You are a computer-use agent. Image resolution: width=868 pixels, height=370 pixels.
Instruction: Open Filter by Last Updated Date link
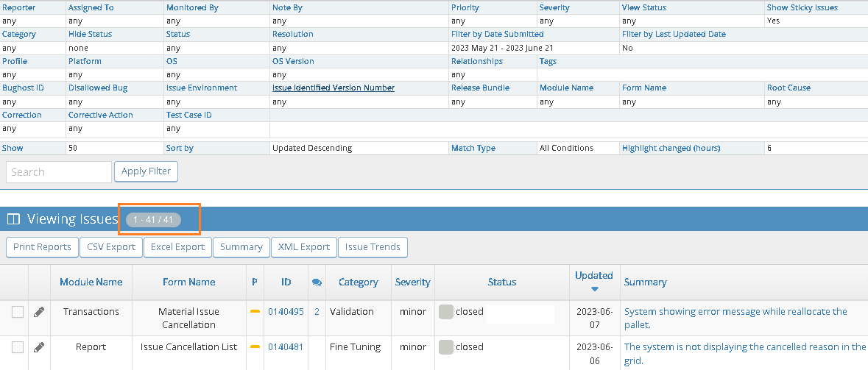pos(674,35)
